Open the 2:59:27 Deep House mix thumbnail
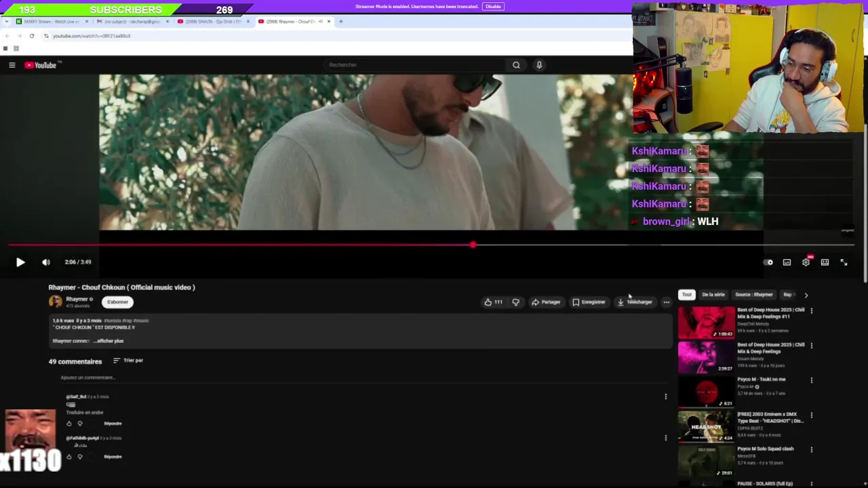Screen dimensions: 868x488 click(706, 357)
